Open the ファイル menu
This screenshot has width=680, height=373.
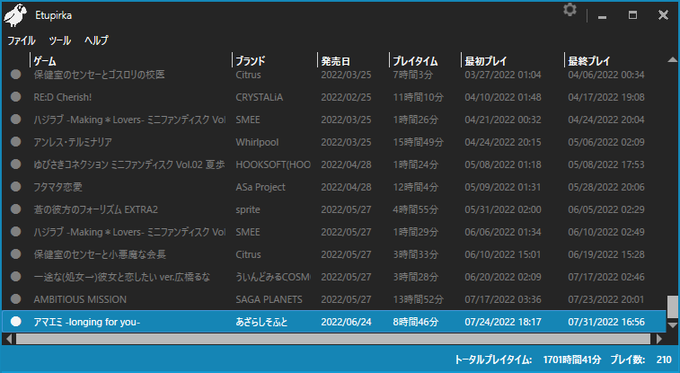[21, 40]
